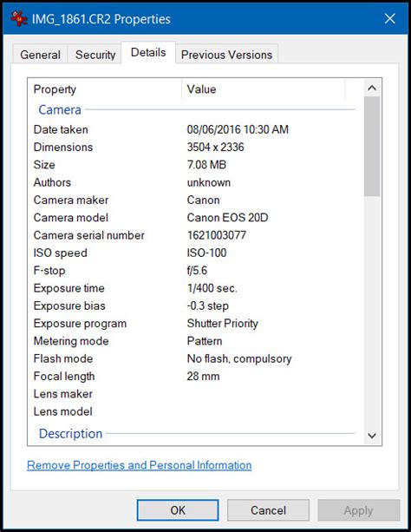The height and width of the screenshot is (532, 411).
Task: Confirm with the OK button
Action: click(178, 510)
